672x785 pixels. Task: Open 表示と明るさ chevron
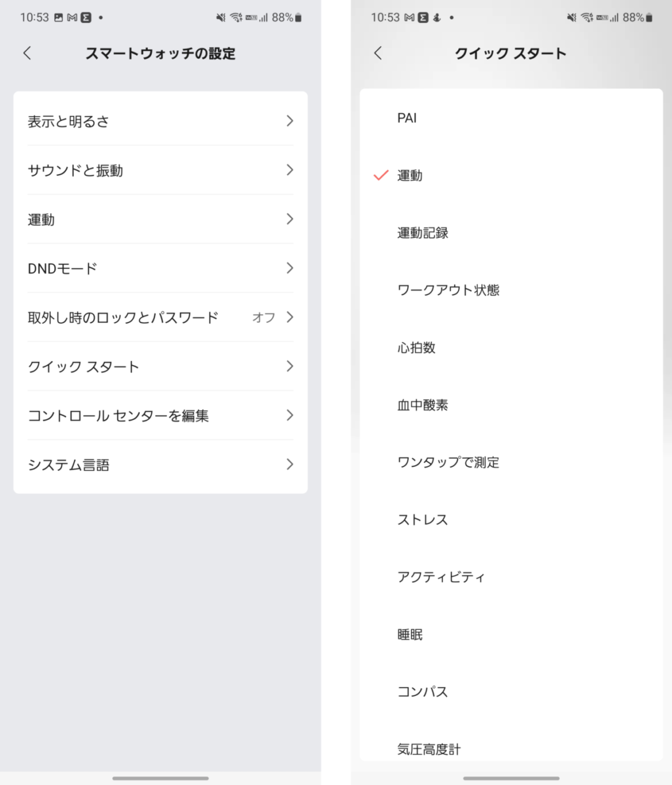[x=290, y=121]
